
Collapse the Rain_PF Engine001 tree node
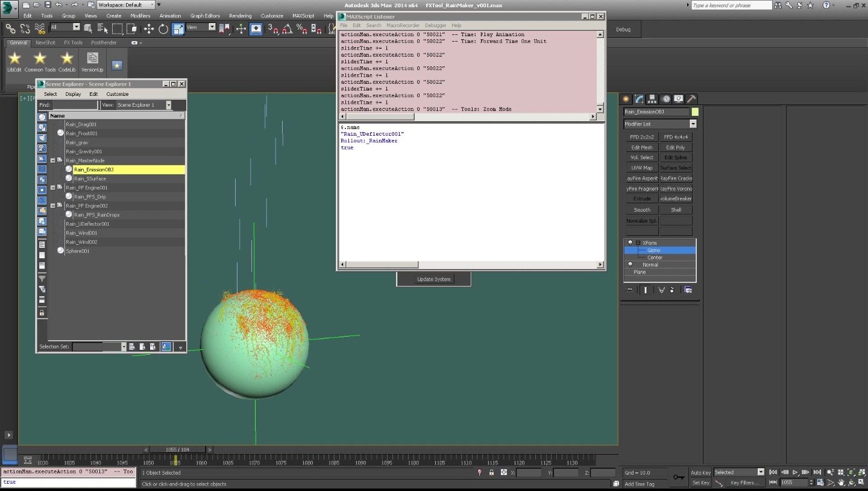pos(52,188)
